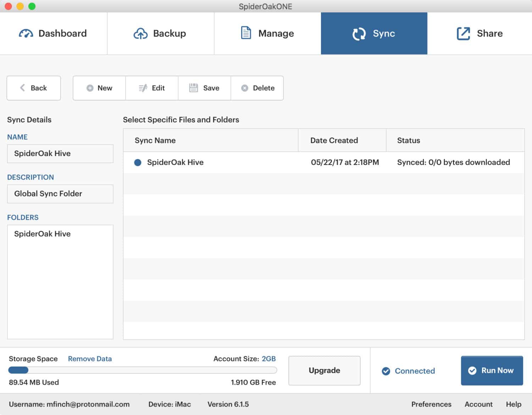Click the New plus icon
The height and width of the screenshot is (415, 532).
point(90,88)
